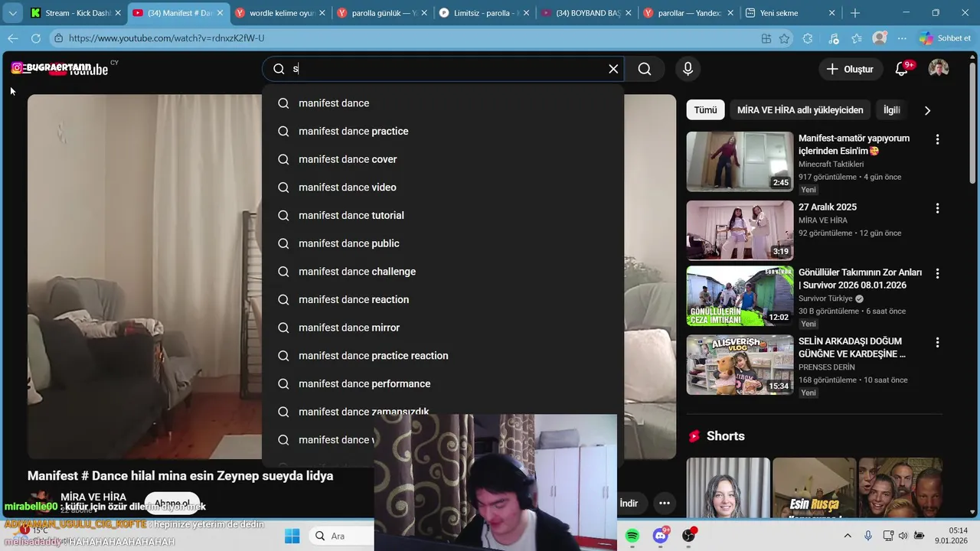
Task: Open browser extensions puzzle icon
Action: 808,38
